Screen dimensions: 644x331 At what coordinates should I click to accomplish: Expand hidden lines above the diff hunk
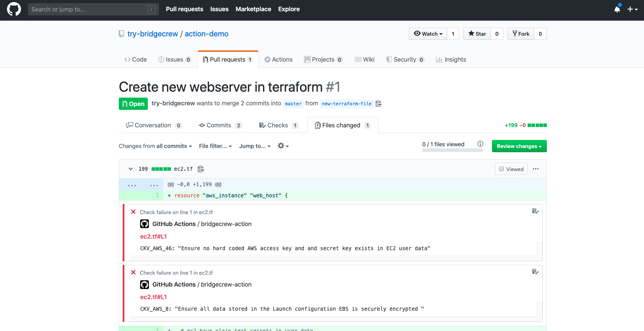click(141, 184)
